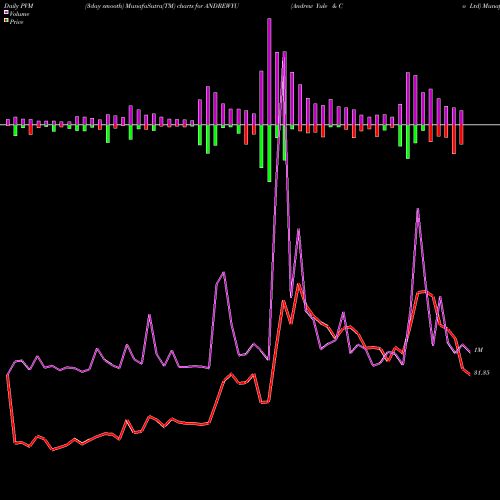Click the Volume legend color swatch
The width and height of the screenshot is (500, 500).
6,13
